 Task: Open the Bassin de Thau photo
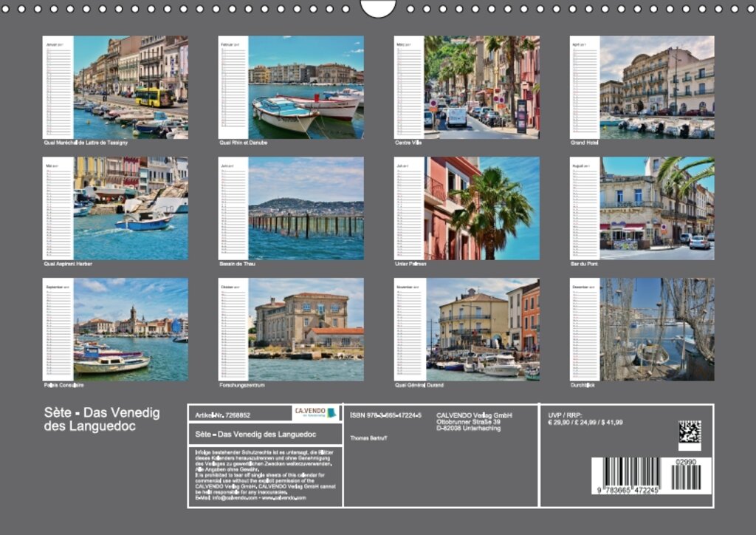click(x=306, y=208)
